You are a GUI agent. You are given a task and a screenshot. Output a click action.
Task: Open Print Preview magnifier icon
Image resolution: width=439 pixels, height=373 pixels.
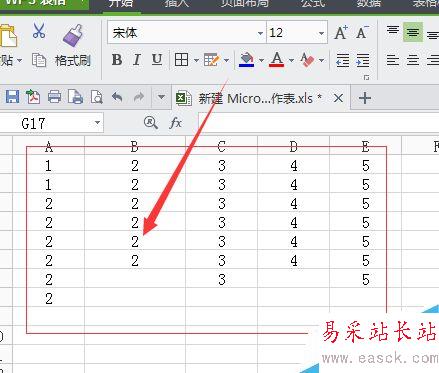point(96,97)
